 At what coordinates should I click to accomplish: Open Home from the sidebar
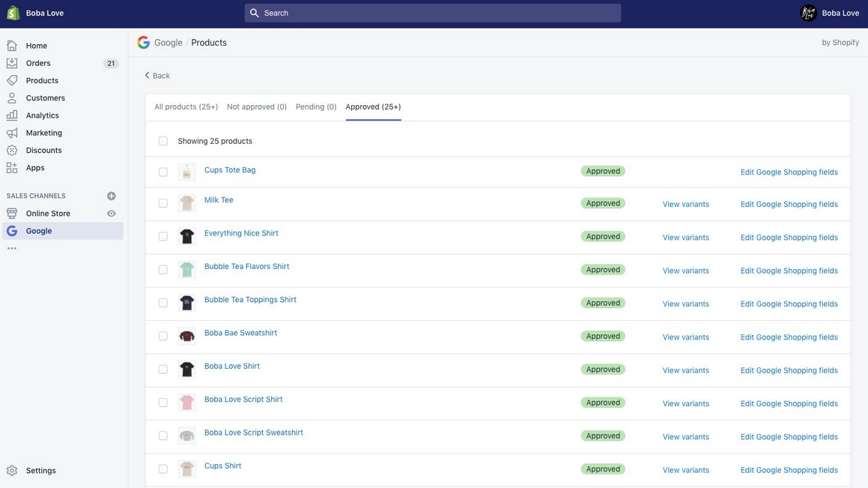coord(36,46)
